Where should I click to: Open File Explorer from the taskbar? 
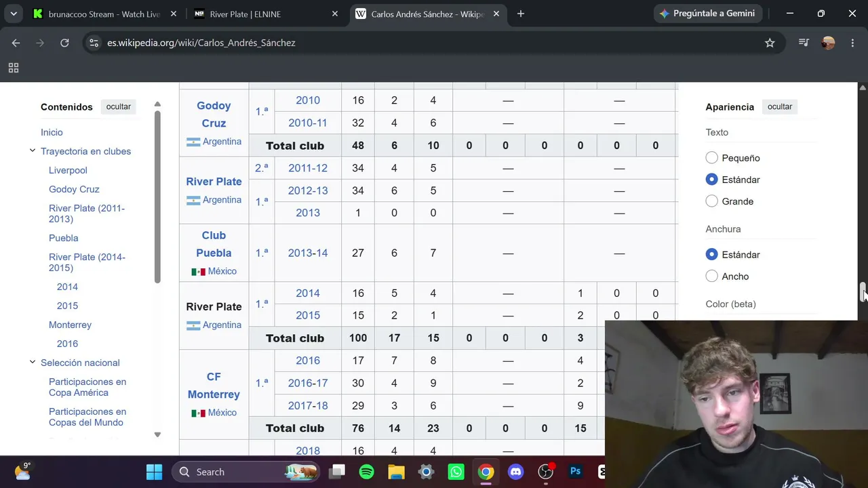[x=396, y=472]
